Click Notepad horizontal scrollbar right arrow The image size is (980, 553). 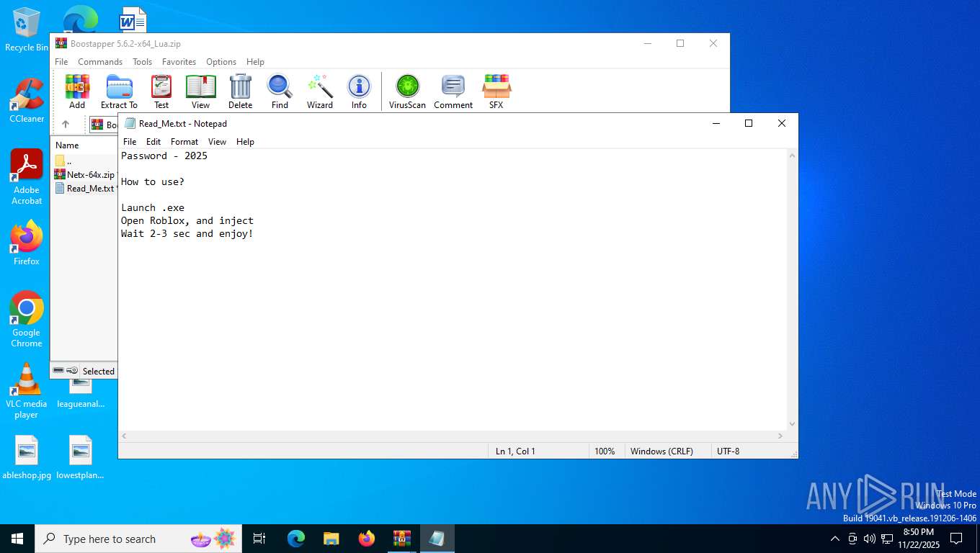click(780, 436)
